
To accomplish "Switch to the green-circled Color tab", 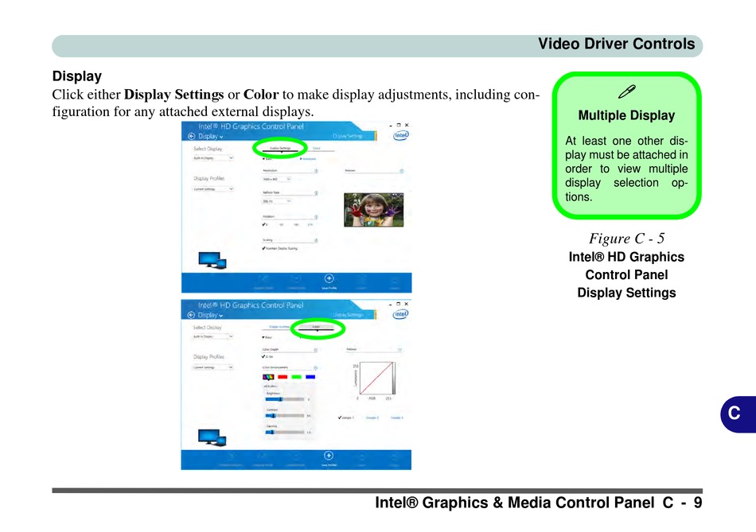I will tap(316, 327).
